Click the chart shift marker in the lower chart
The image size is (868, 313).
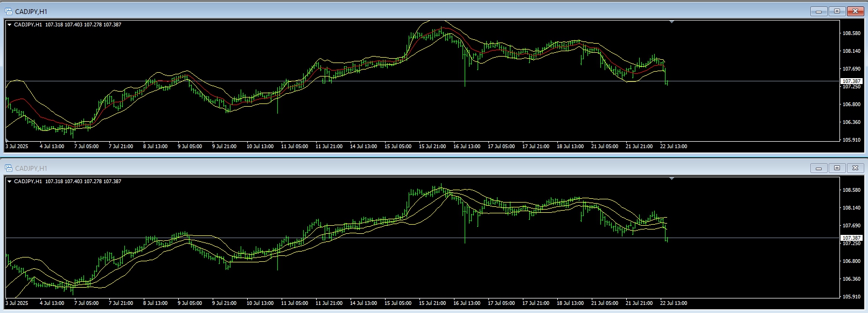[x=671, y=178]
